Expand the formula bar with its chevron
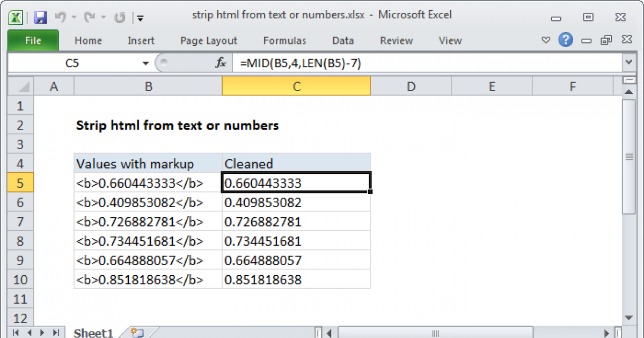 (x=628, y=62)
